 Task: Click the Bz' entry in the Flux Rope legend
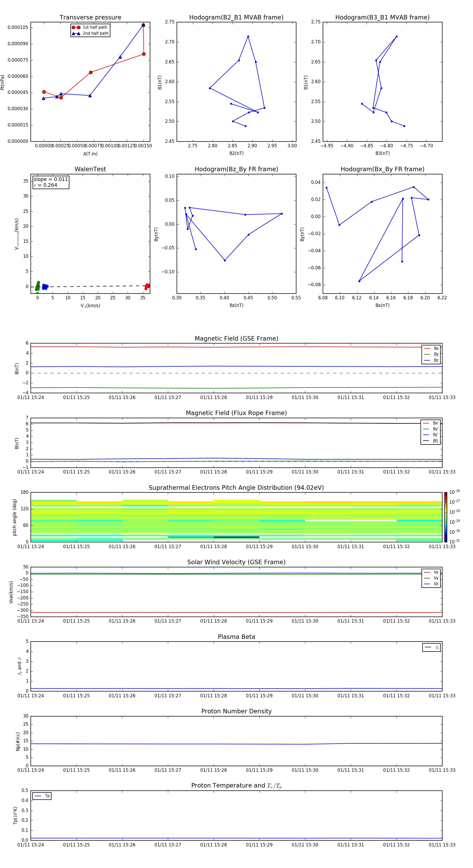[431, 435]
